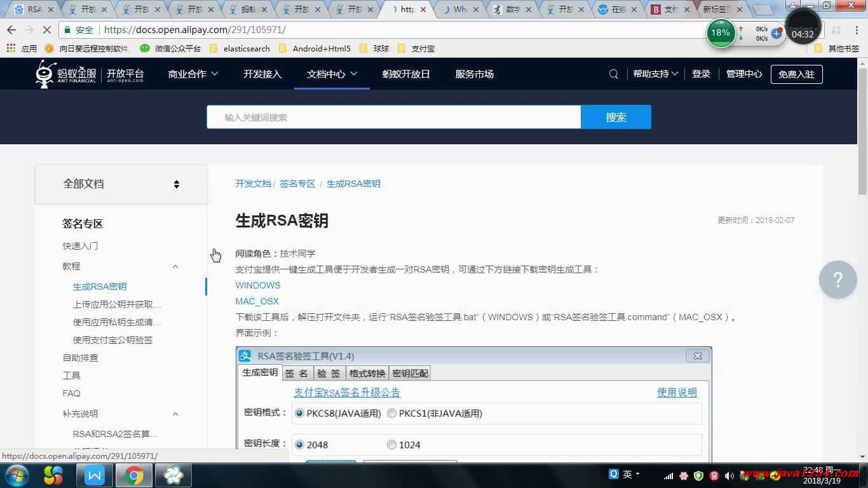The height and width of the screenshot is (488, 868).
Task: Click the green 18% memory ball
Action: click(x=721, y=32)
